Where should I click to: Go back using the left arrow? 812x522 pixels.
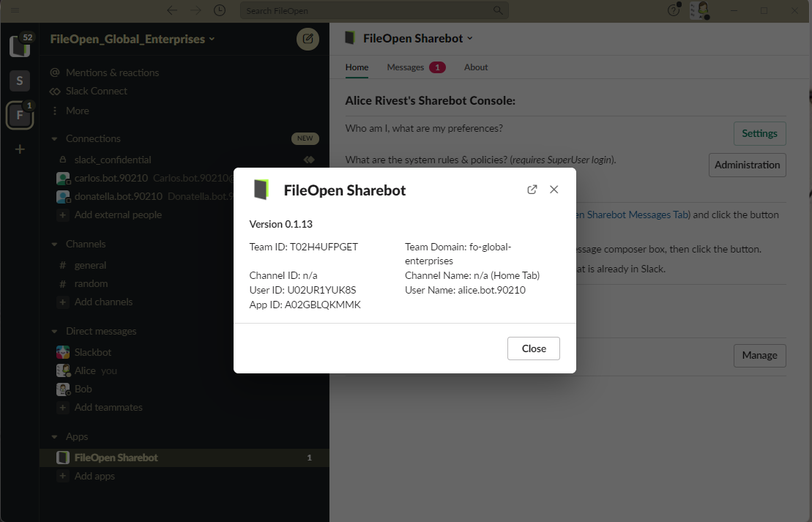(x=173, y=10)
